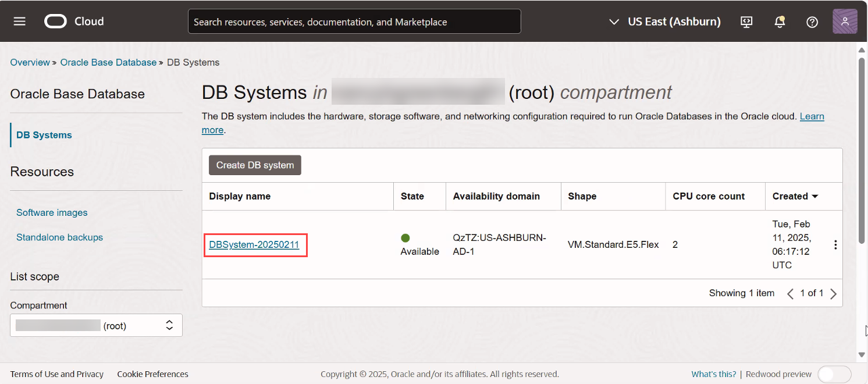Click the CPU core count value 2
The width and height of the screenshot is (868, 384).
(x=675, y=245)
